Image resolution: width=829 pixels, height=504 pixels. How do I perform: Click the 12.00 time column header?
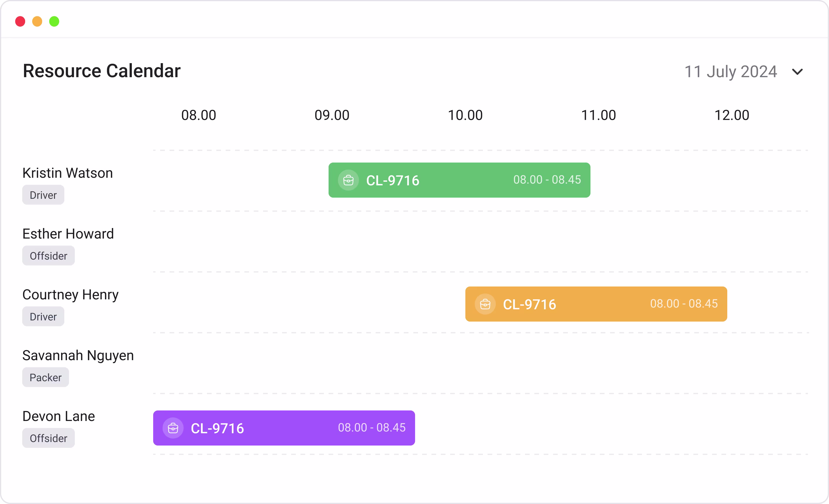click(x=731, y=115)
